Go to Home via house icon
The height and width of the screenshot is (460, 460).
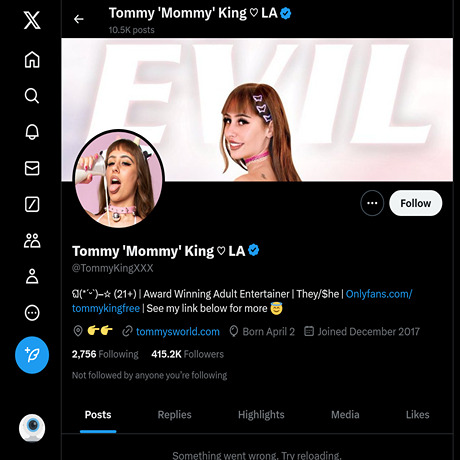[32, 60]
